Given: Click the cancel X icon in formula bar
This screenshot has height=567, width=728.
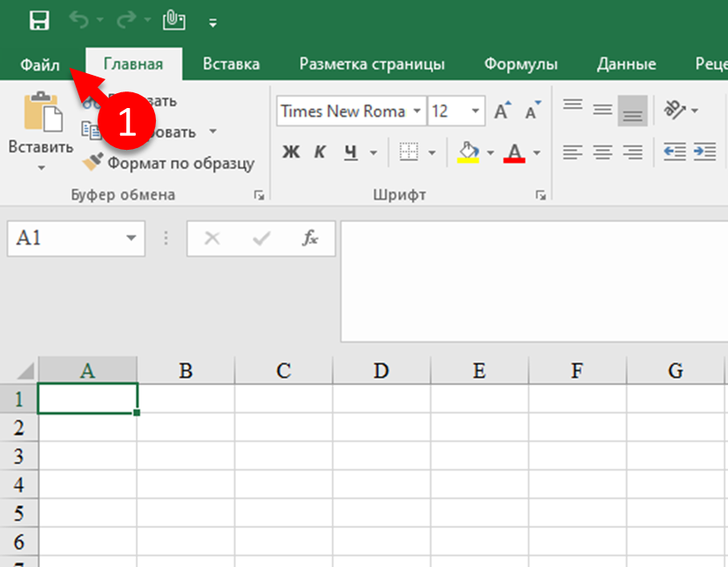Looking at the screenshot, I should 212,239.
